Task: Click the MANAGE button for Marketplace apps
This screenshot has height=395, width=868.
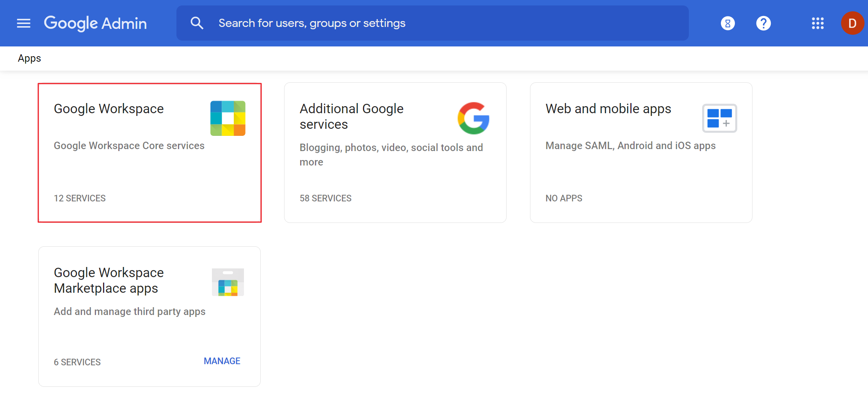Action: [222, 361]
